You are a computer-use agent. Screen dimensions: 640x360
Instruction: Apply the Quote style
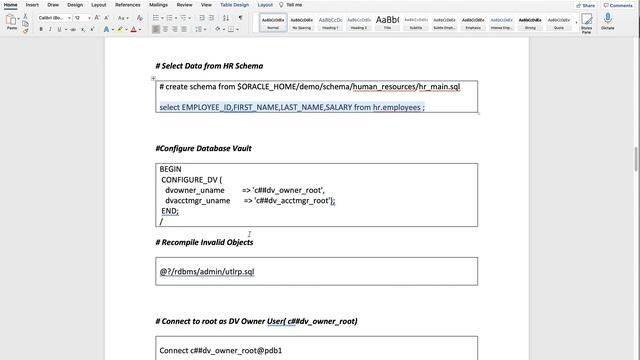click(x=559, y=22)
